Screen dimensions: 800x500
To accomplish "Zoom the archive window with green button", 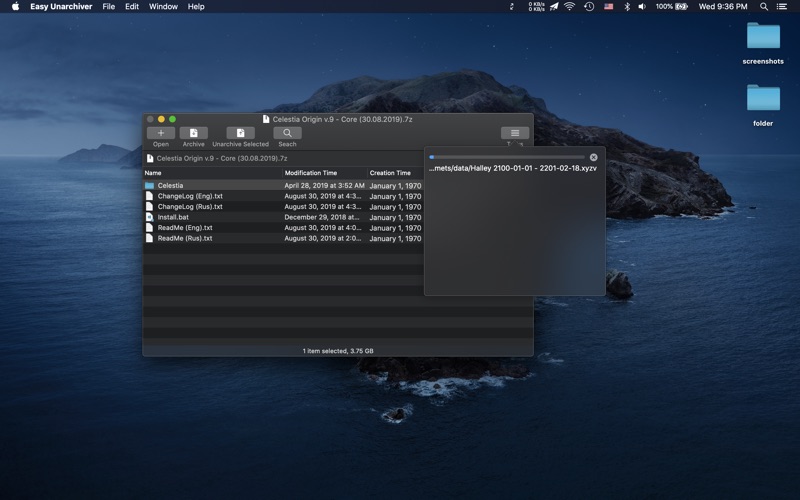I will (172, 119).
